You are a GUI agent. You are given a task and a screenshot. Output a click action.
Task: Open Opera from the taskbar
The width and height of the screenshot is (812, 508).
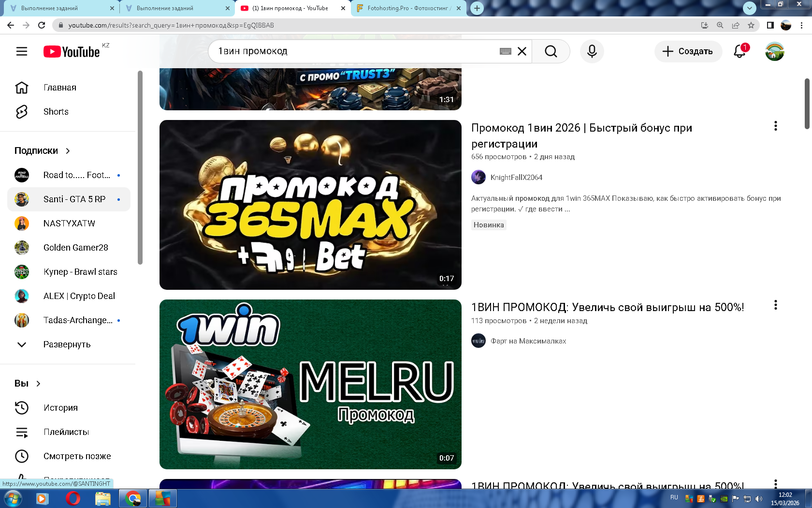point(73,498)
